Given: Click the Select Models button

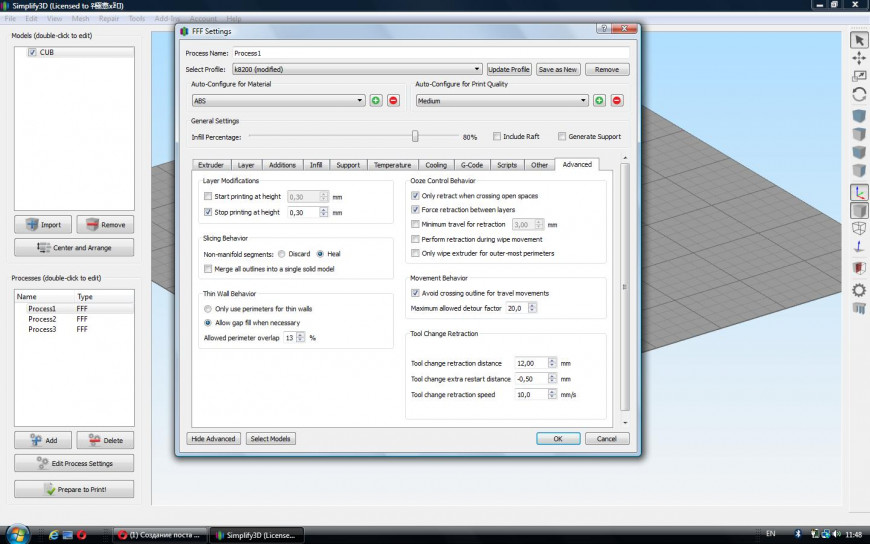Looking at the screenshot, I should (x=270, y=439).
